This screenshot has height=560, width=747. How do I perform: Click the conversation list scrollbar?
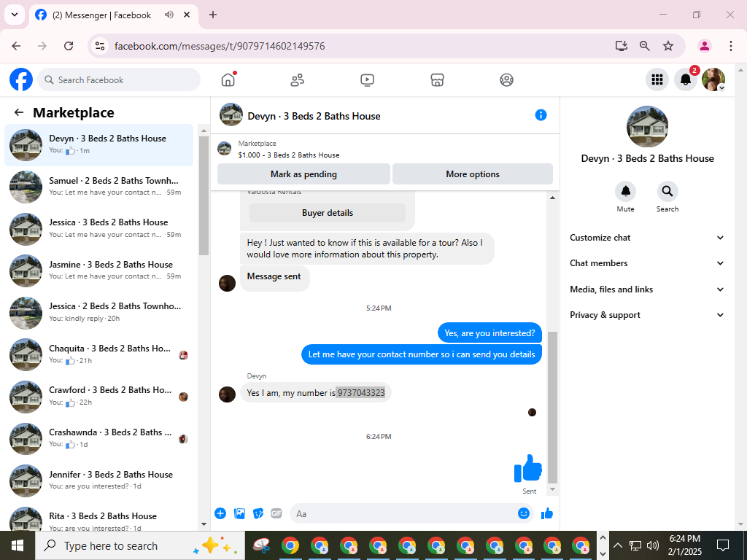204,195
